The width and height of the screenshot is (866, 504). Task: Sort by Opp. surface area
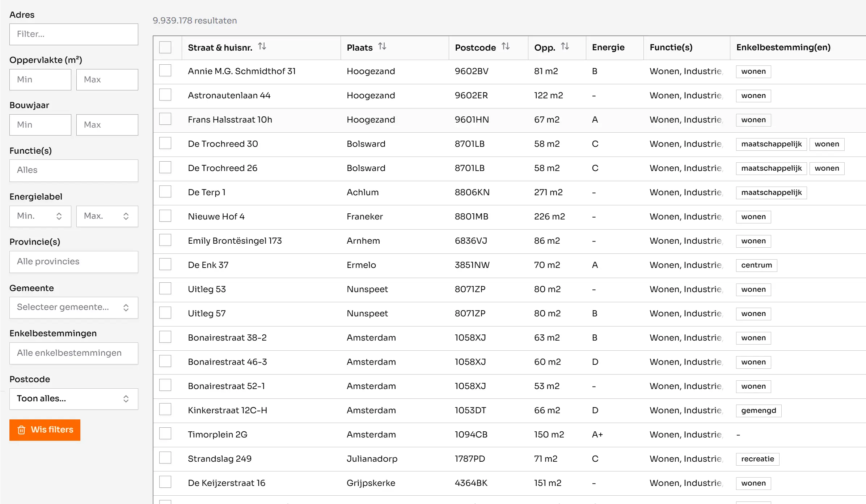pyautogui.click(x=566, y=46)
